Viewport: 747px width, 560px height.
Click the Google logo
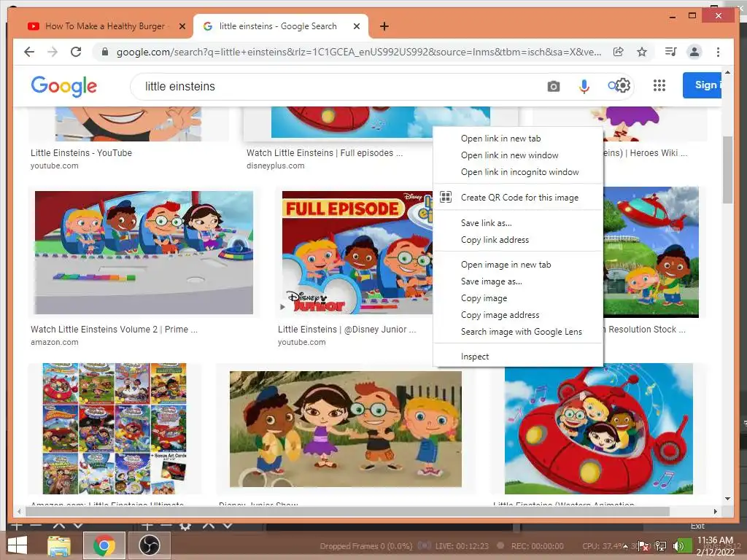[64, 86]
